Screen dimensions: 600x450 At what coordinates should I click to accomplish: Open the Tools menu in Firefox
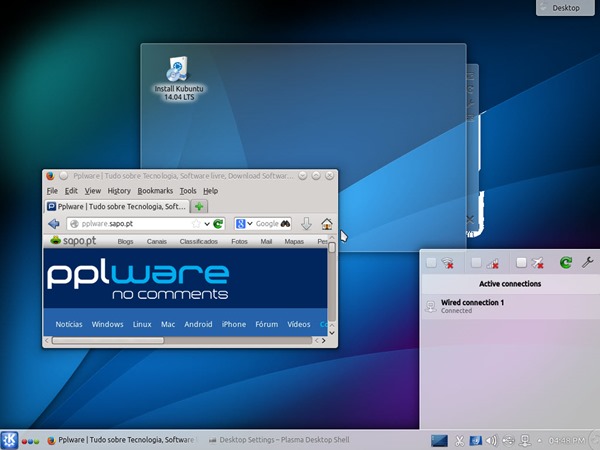pos(188,191)
